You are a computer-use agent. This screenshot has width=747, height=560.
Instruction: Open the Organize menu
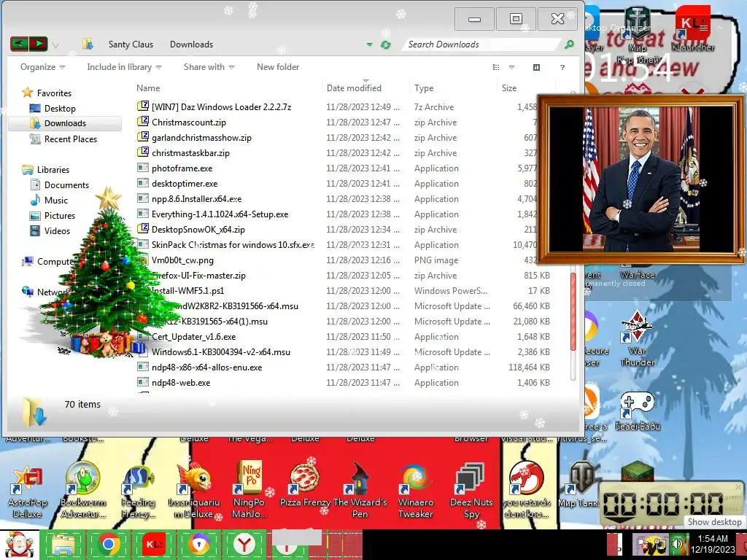pos(42,67)
